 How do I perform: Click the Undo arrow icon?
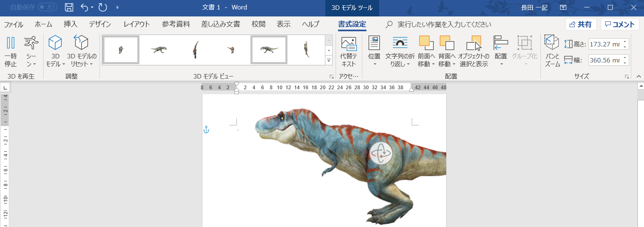[x=84, y=7]
